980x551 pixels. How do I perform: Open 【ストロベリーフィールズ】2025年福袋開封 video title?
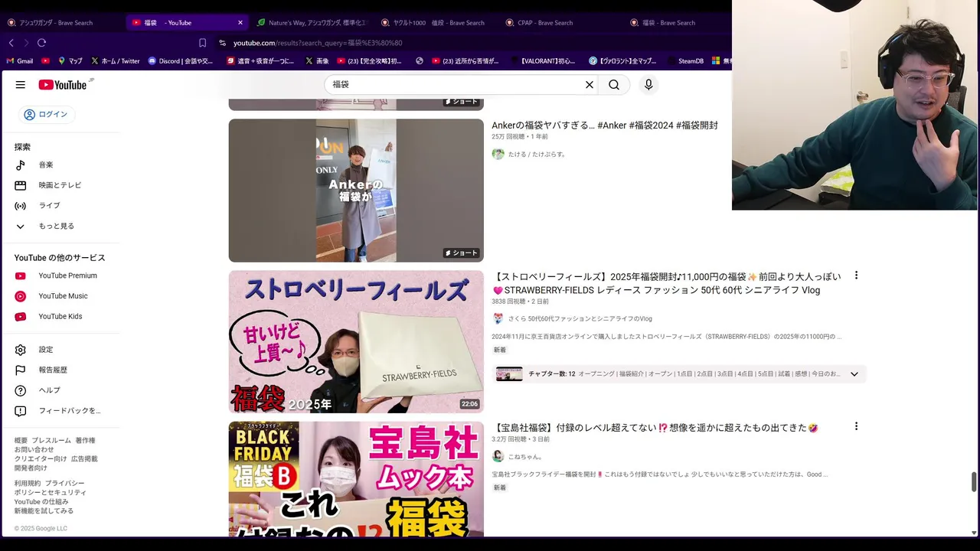click(666, 283)
